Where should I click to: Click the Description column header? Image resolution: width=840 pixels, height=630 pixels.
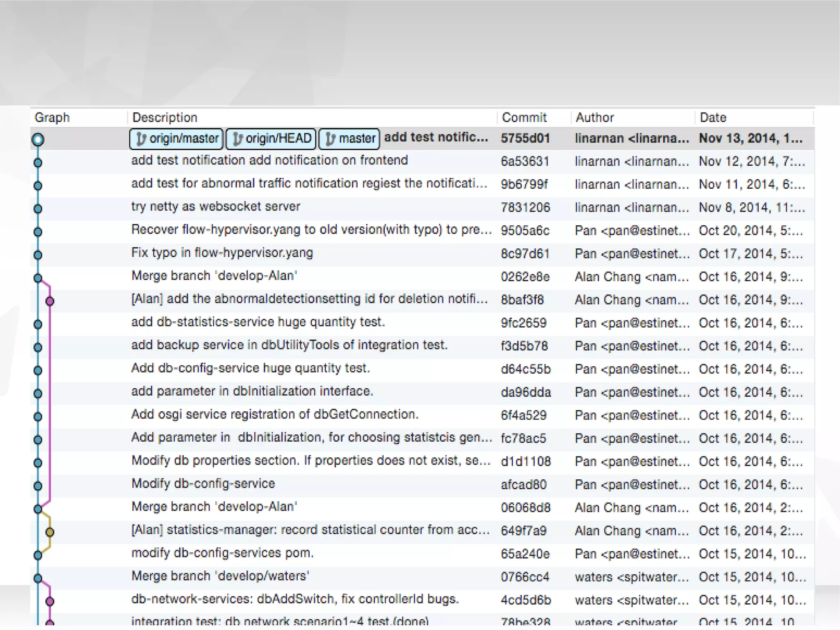[x=164, y=117]
